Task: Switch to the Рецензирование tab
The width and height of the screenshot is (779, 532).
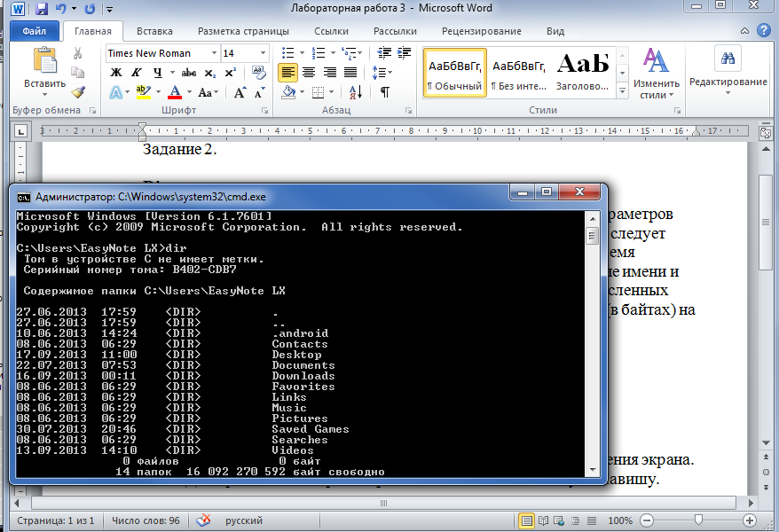Action: 482,31
